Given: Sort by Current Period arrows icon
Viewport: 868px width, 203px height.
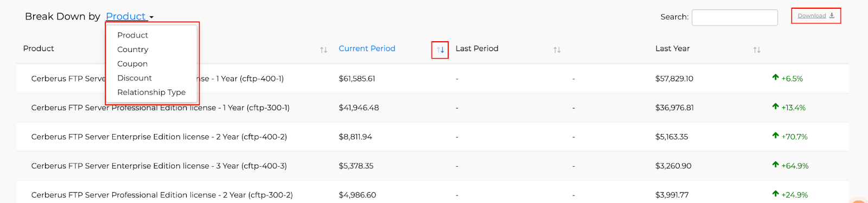Looking at the screenshot, I should click(441, 50).
